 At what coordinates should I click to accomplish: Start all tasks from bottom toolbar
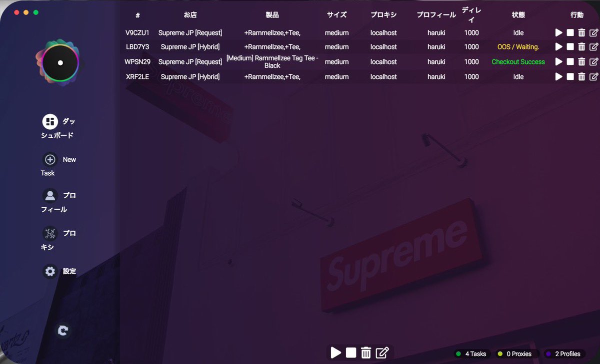click(336, 353)
